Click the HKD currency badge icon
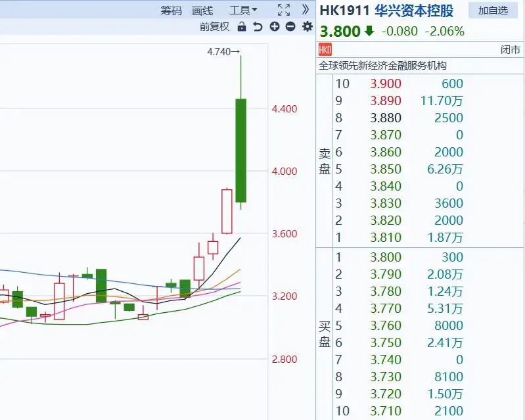This screenshot has width=525, height=420. tap(325, 50)
